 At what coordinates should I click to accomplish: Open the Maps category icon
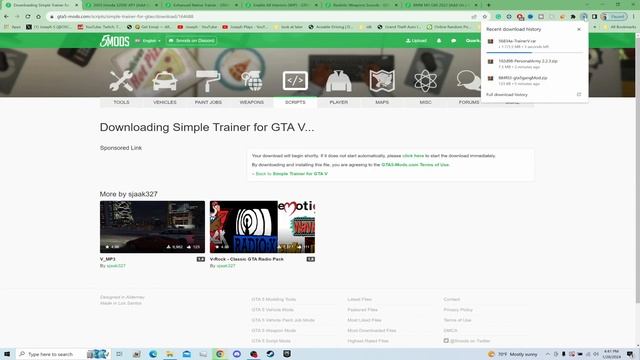point(382,81)
